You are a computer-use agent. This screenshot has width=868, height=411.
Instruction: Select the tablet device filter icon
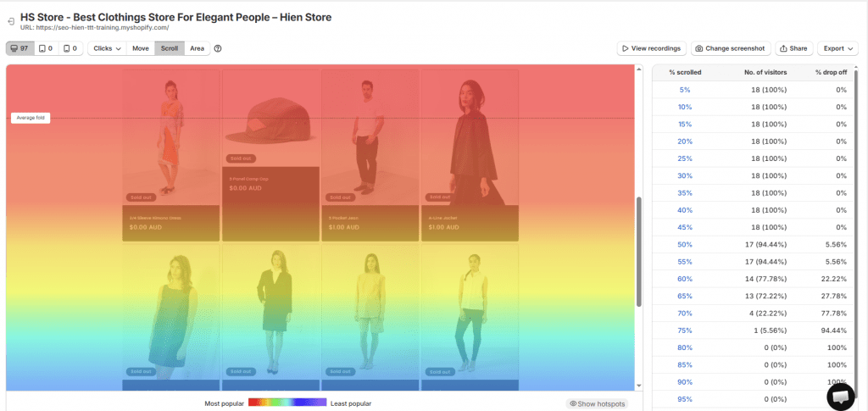pyautogui.click(x=45, y=48)
